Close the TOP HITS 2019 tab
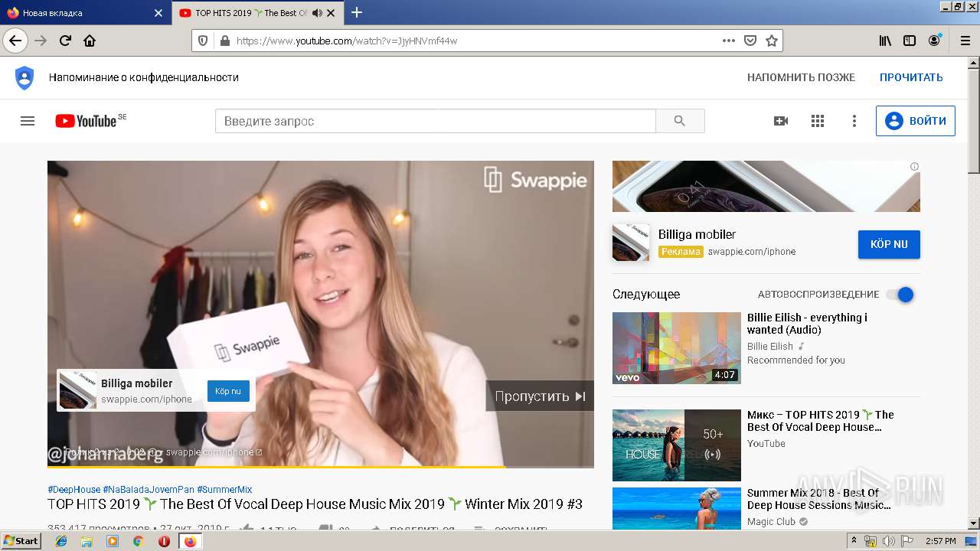Image resolution: width=980 pixels, height=551 pixels. pyautogui.click(x=332, y=13)
